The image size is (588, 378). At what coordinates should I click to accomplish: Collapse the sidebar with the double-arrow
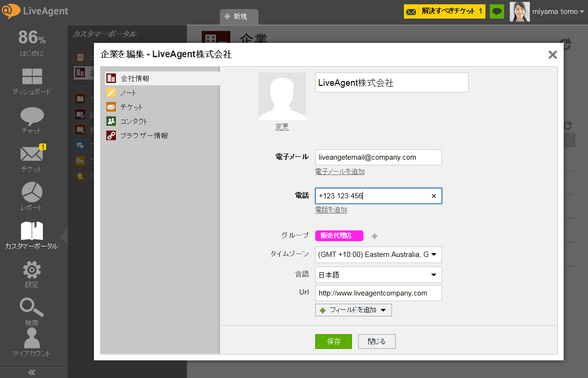(x=32, y=372)
